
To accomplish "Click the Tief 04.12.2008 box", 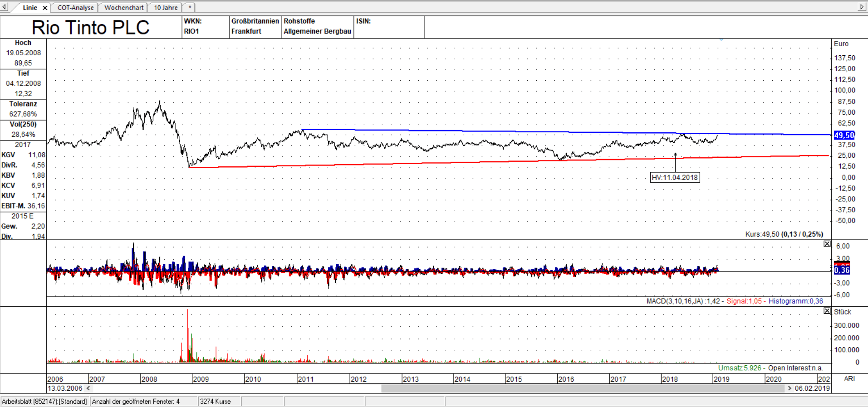I will click(23, 84).
